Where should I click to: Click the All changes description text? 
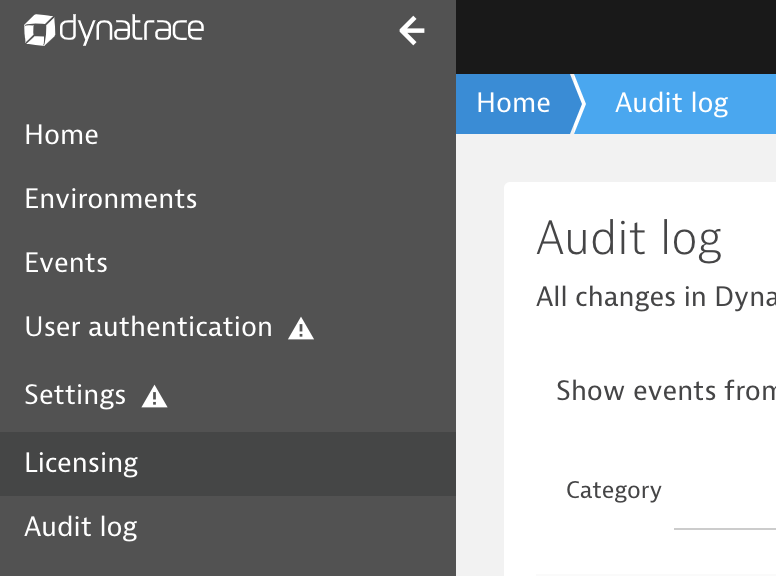coord(655,297)
